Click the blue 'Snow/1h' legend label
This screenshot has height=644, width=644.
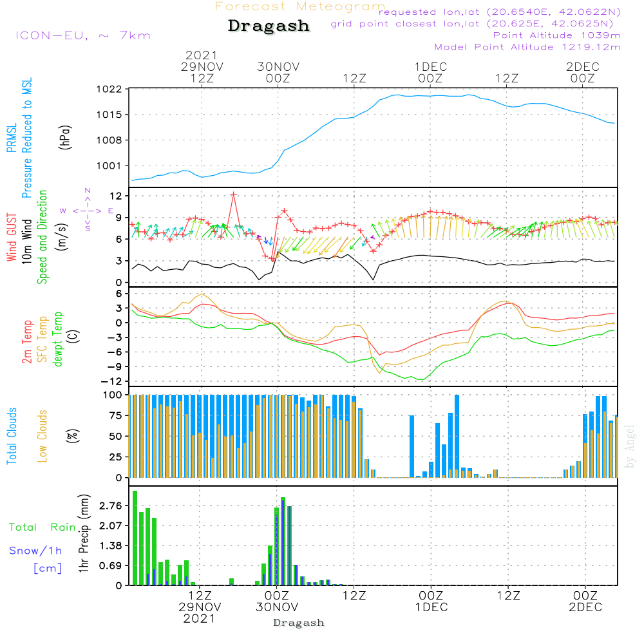35,551
